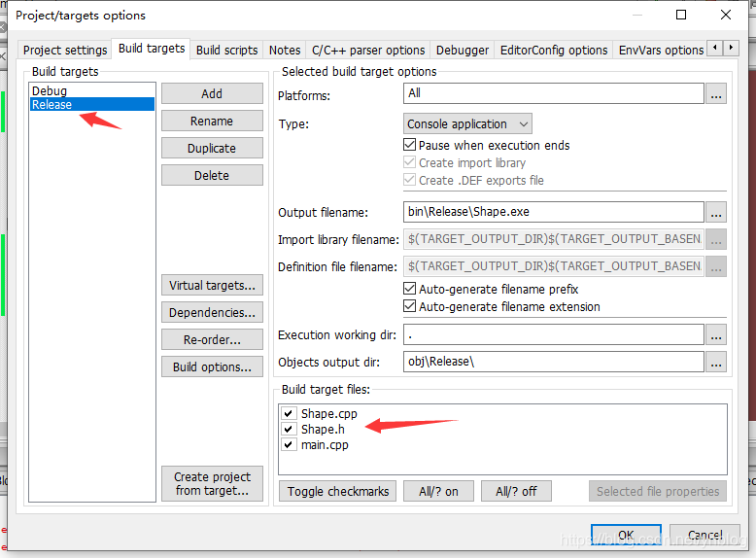Click Create project from target button

click(x=212, y=484)
